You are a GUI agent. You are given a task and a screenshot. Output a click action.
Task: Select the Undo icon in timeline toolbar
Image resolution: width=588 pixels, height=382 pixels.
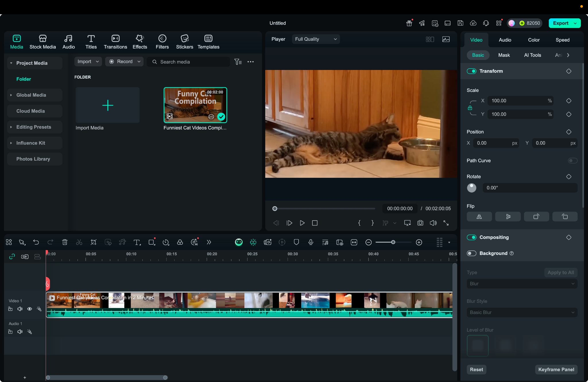(36, 242)
